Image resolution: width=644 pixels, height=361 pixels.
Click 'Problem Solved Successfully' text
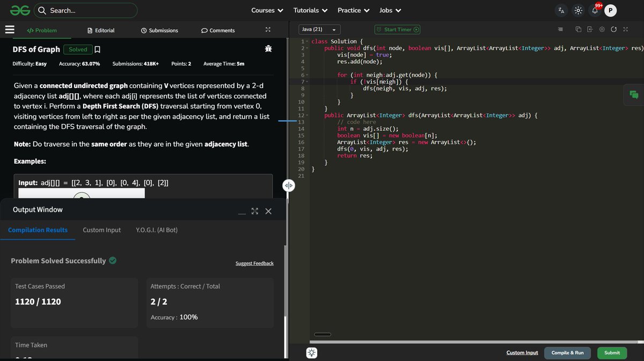click(x=58, y=261)
